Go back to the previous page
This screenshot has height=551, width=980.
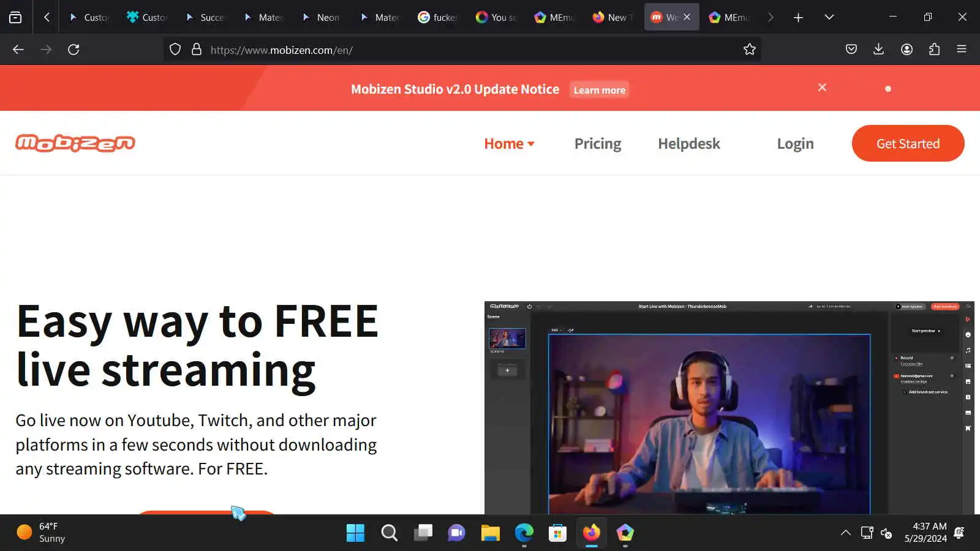[x=18, y=50]
